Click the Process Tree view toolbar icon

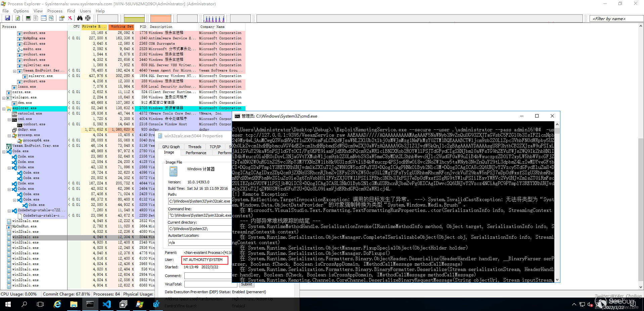coord(36,18)
